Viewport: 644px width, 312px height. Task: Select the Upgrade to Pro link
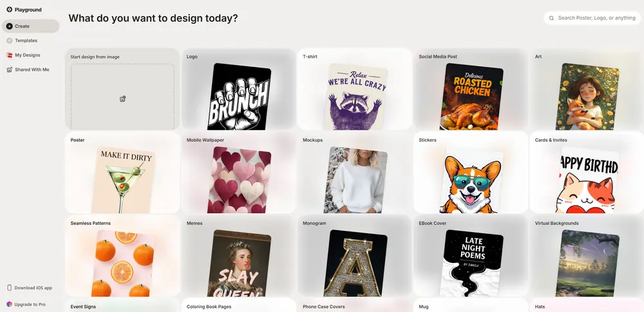click(x=30, y=304)
